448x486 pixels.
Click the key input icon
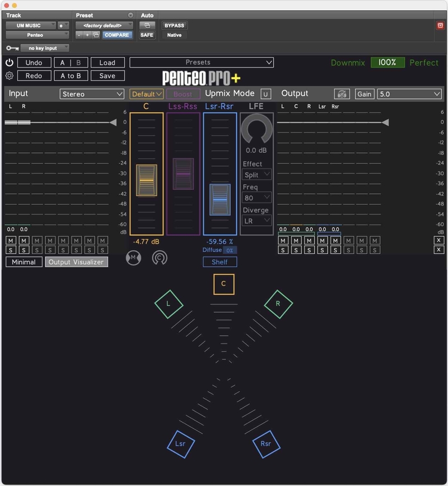[x=12, y=48]
